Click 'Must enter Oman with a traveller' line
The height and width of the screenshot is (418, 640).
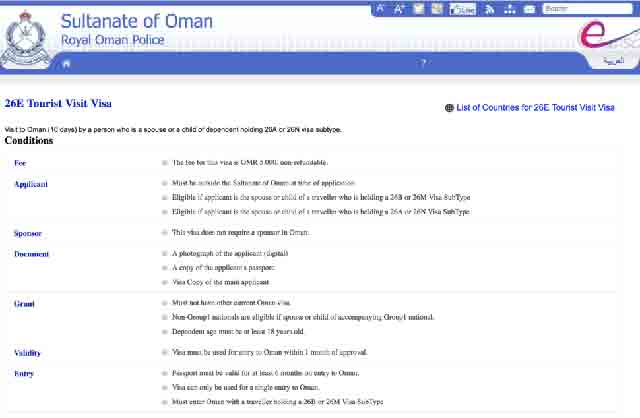click(x=278, y=402)
